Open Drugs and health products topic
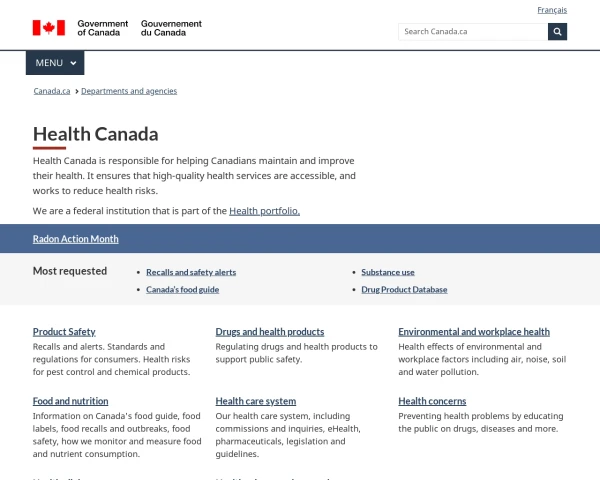This screenshot has height=480, width=600. click(x=270, y=332)
